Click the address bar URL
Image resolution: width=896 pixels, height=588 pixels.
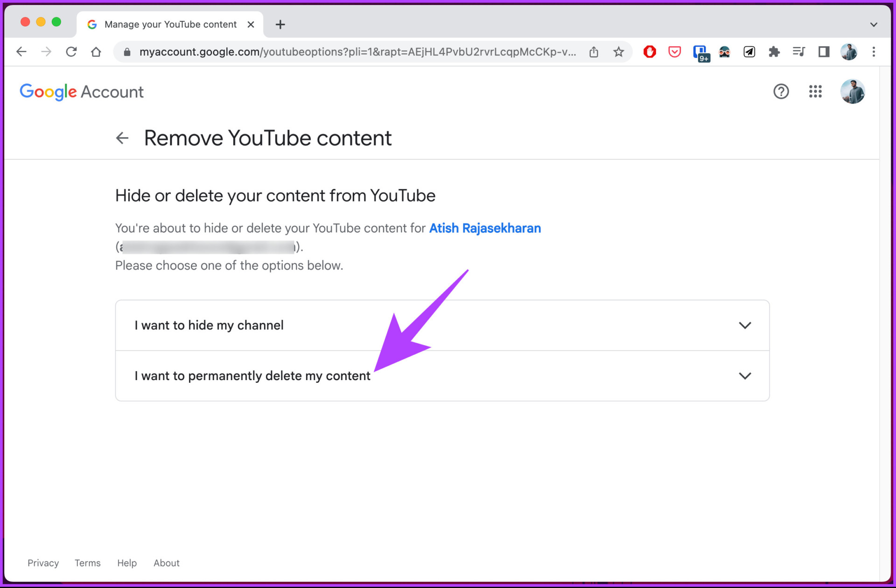(357, 52)
